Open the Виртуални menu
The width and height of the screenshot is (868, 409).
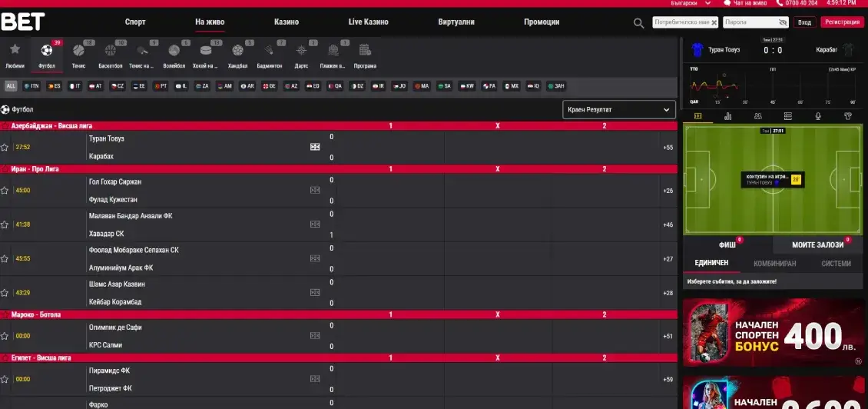click(456, 22)
